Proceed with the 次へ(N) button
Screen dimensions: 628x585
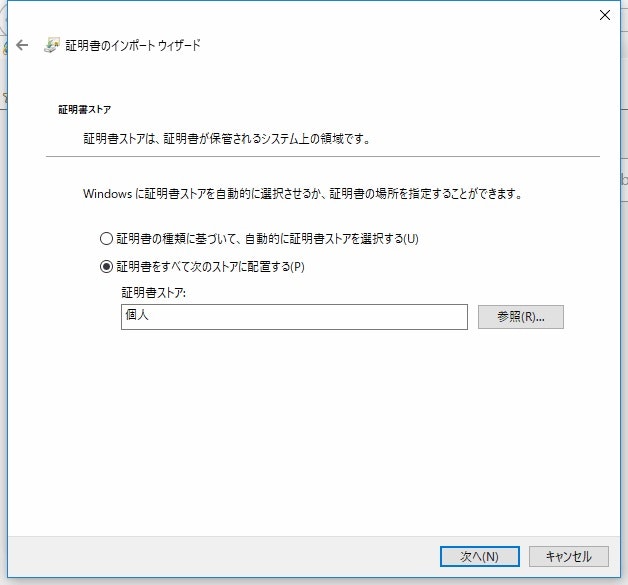point(479,556)
